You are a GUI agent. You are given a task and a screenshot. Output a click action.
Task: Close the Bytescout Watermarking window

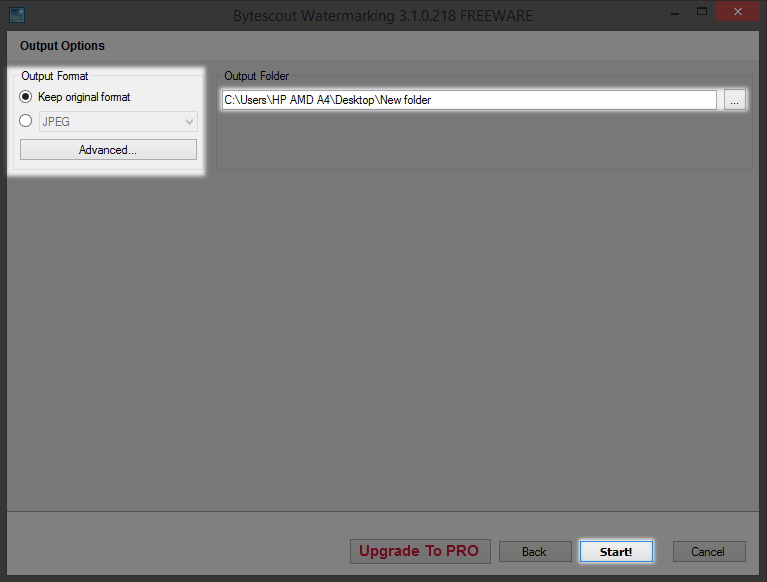click(x=738, y=11)
